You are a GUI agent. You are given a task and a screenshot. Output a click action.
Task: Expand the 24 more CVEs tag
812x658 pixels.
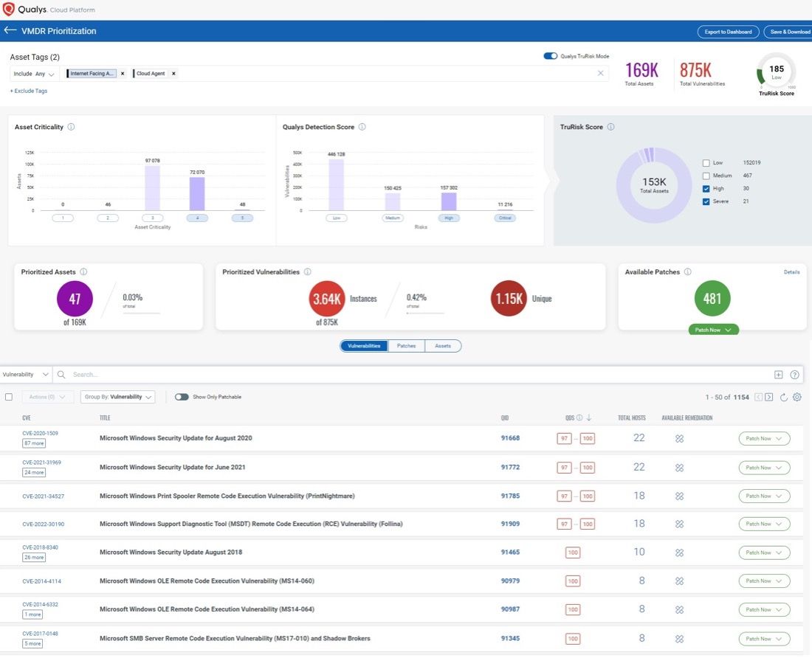tap(34, 472)
